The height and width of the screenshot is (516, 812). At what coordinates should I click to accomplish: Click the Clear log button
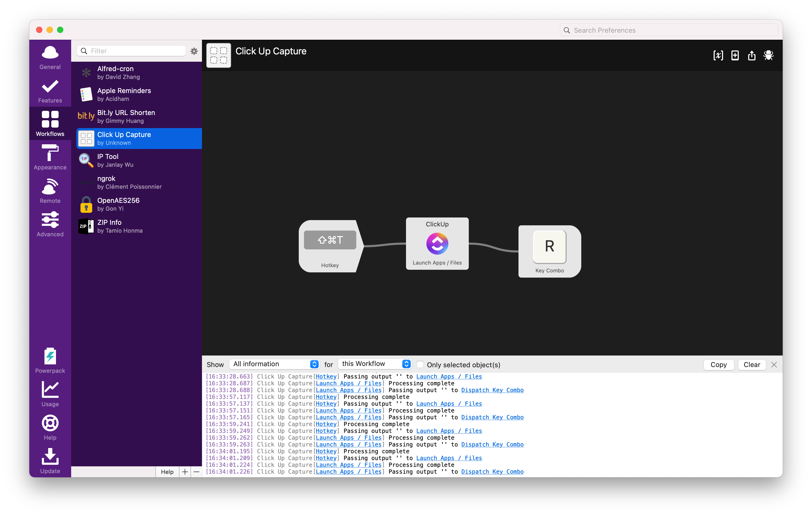752,365
